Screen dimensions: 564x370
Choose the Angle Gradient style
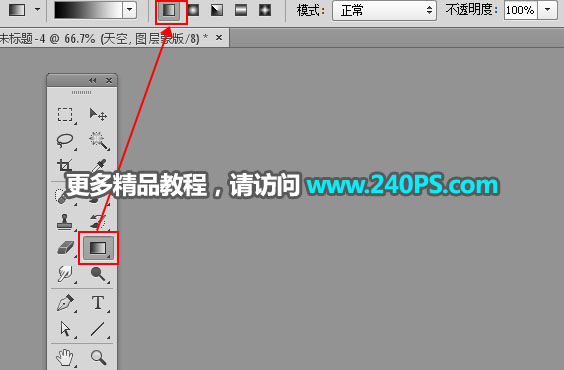tap(217, 10)
